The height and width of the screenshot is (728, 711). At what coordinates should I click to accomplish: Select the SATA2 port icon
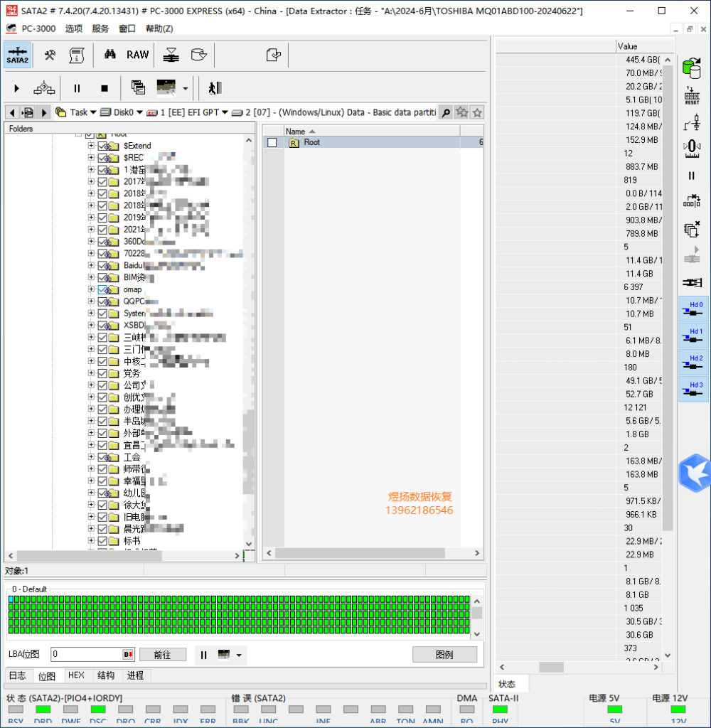point(18,55)
